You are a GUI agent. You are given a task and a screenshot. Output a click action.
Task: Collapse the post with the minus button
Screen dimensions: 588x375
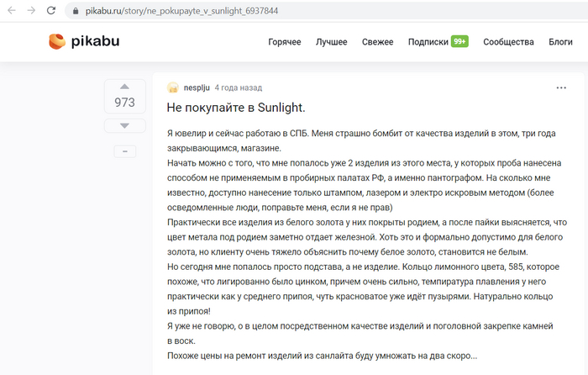[124, 151]
